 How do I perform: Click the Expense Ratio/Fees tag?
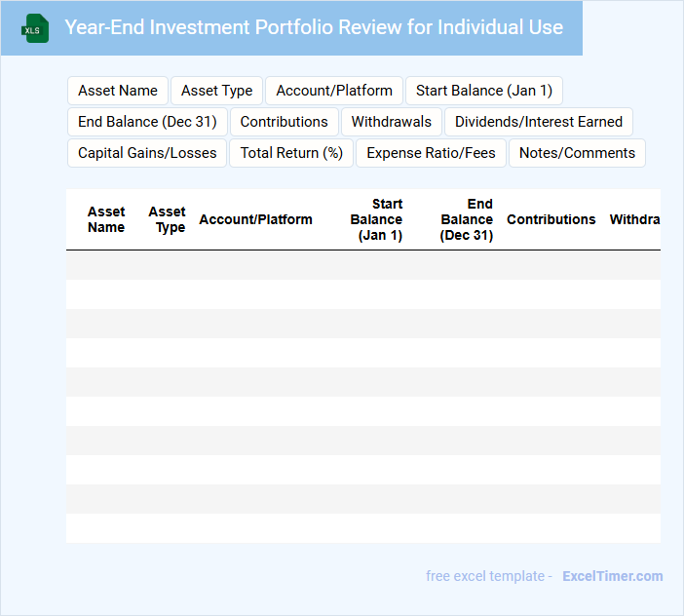tap(431, 153)
